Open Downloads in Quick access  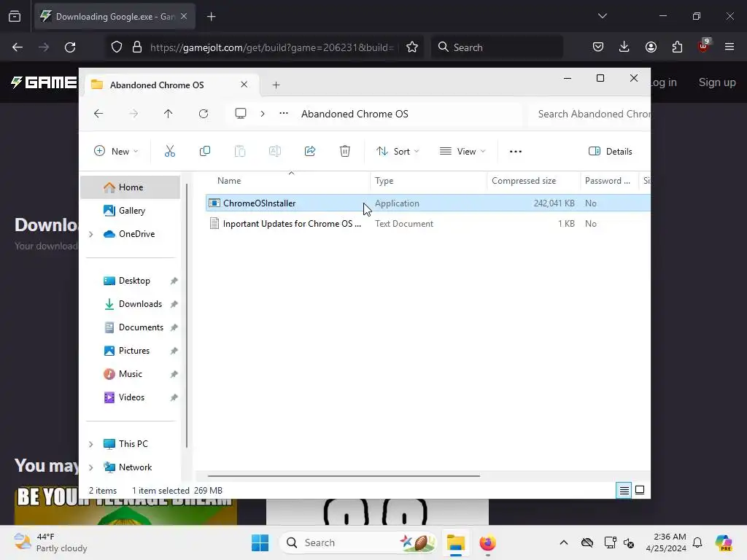pyautogui.click(x=131, y=304)
